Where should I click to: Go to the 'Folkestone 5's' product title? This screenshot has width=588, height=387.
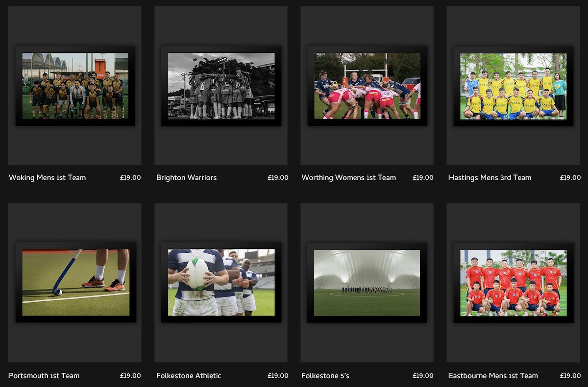click(325, 376)
